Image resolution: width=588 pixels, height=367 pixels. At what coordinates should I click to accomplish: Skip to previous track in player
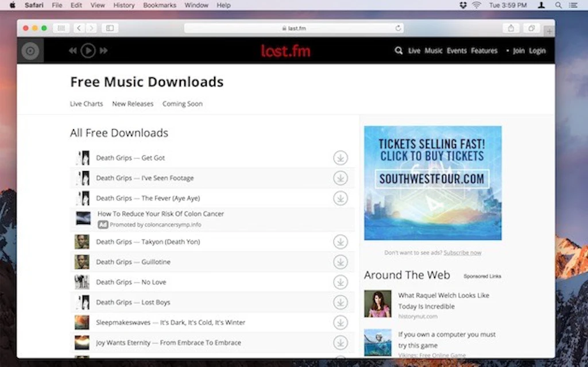(73, 51)
